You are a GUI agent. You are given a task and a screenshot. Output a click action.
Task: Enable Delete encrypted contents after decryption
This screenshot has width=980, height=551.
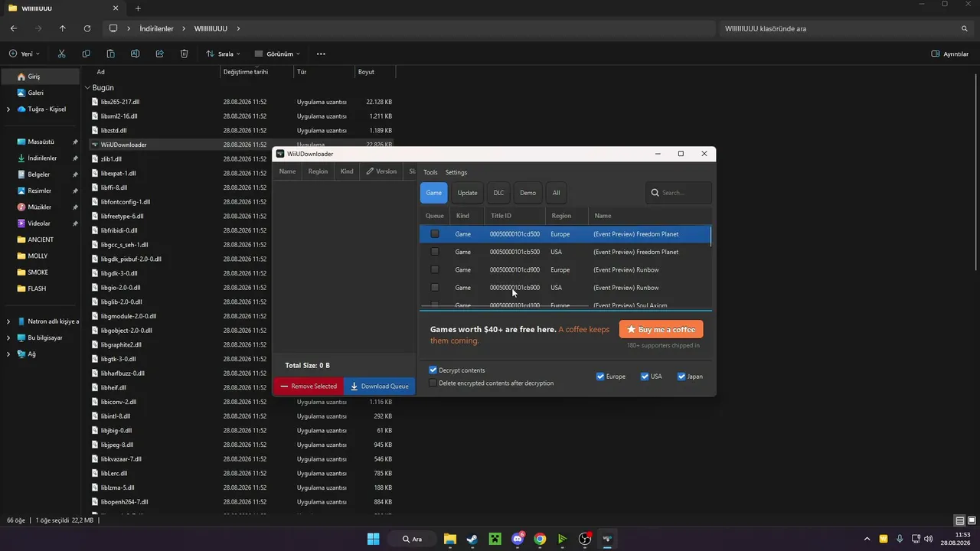(x=433, y=383)
